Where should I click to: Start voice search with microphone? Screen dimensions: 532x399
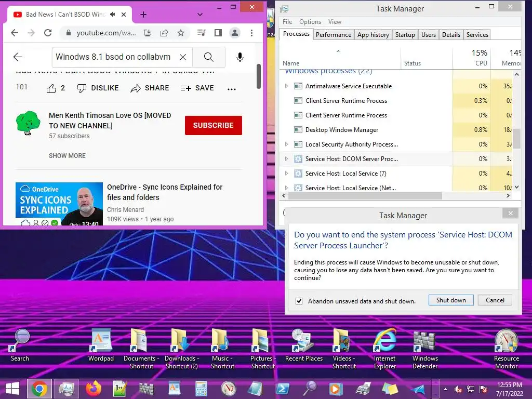(240, 57)
